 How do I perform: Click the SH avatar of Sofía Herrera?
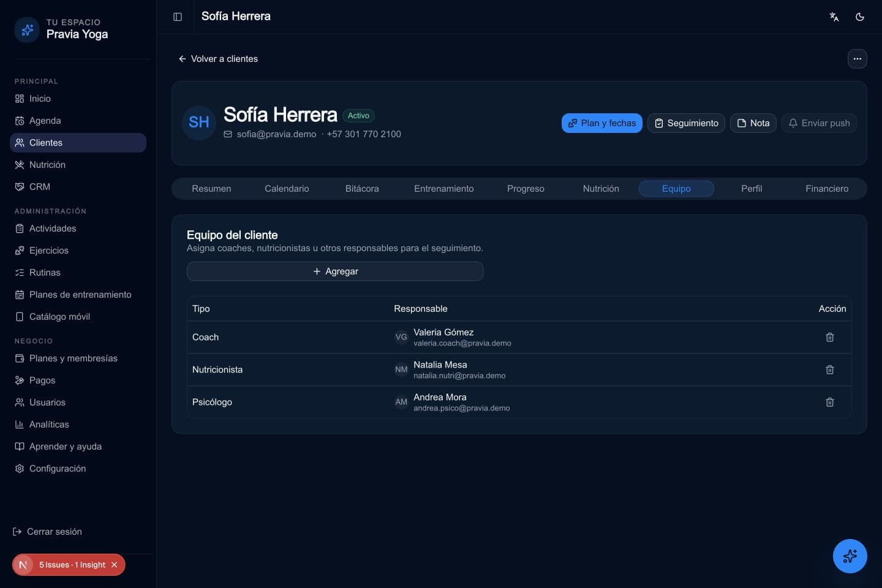[x=199, y=123]
